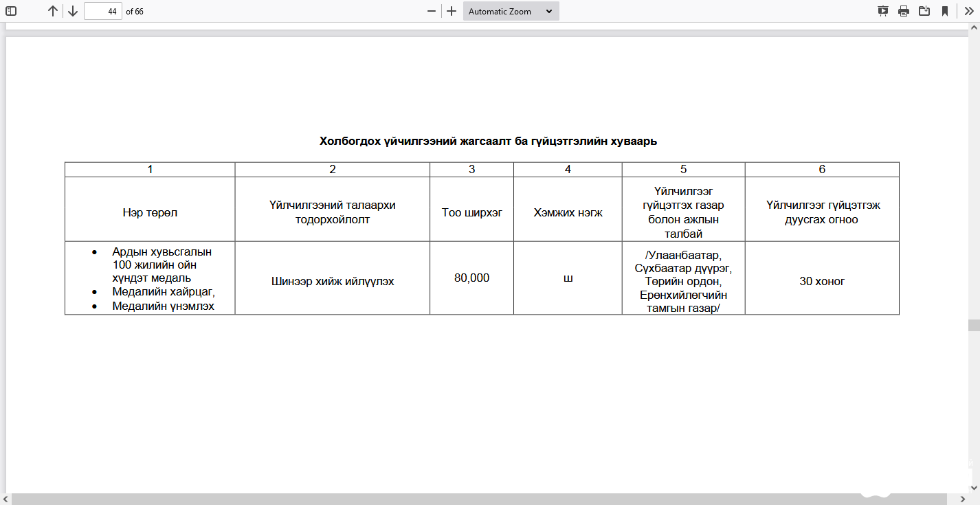Click column number '5' cell
The height and width of the screenshot is (505, 980).
coord(683,170)
